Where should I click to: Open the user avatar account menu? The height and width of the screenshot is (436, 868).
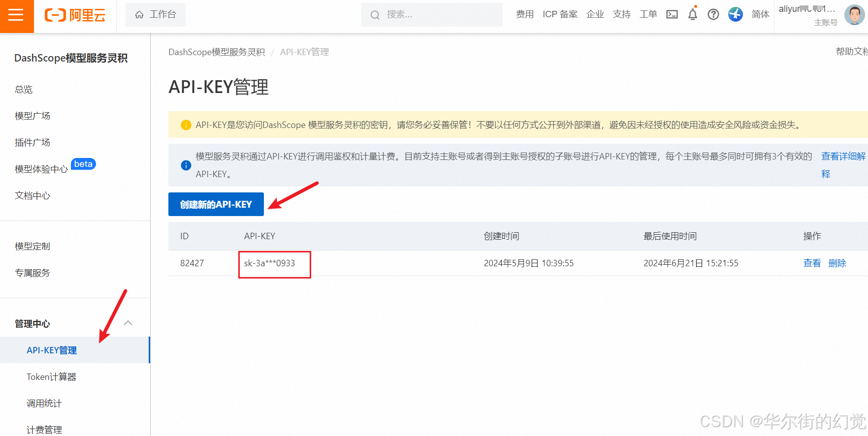point(854,15)
